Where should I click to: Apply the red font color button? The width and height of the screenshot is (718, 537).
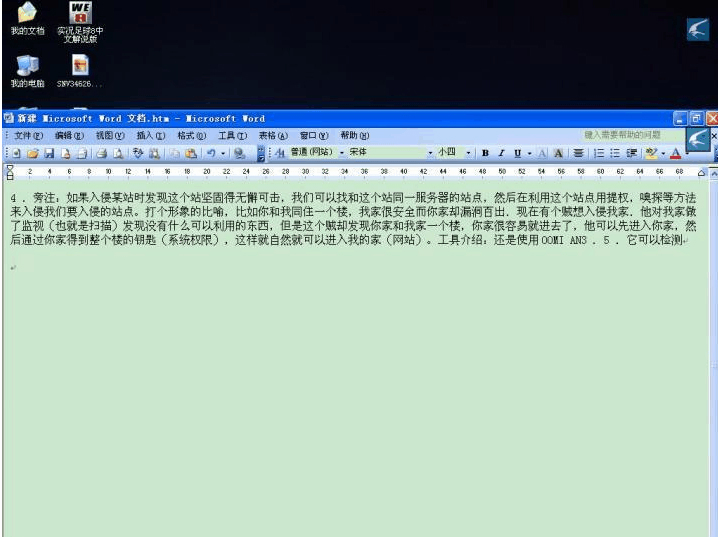click(x=675, y=153)
